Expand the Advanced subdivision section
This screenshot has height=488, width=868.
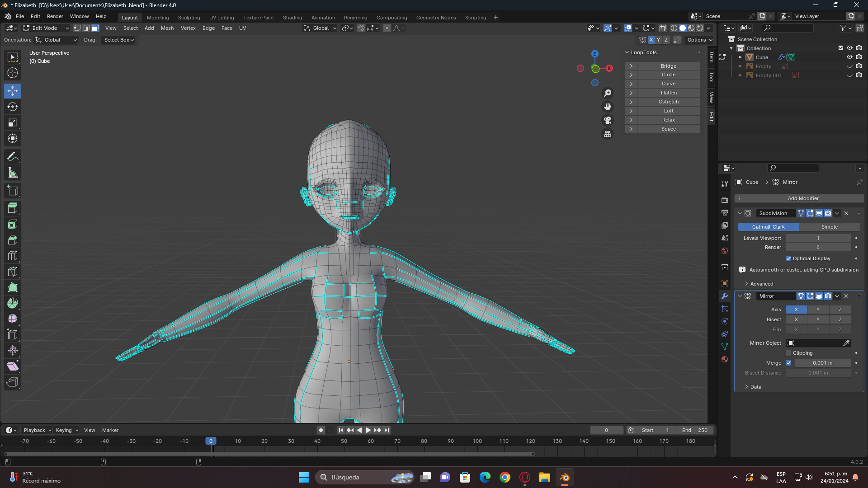coord(761,284)
